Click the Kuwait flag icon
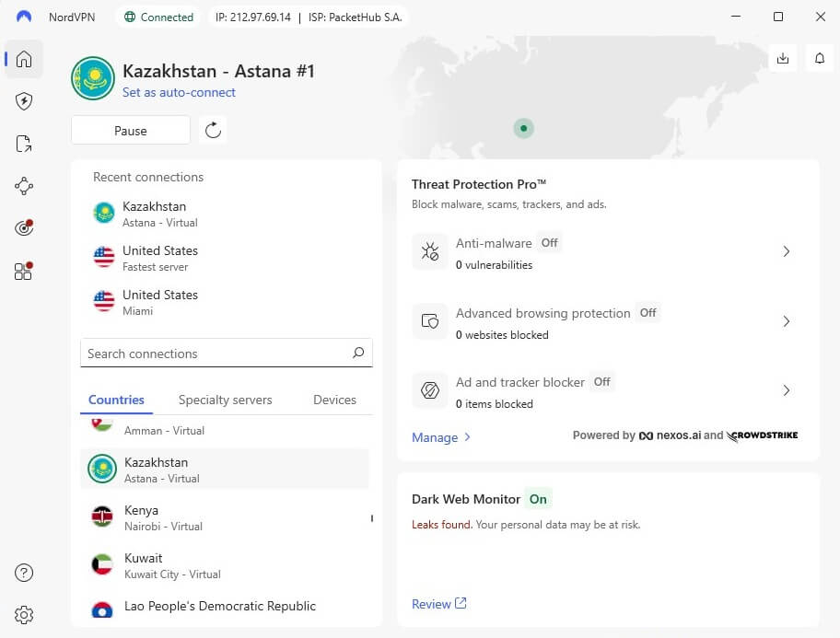Viewport: 840px width, 638px height. click(102, 564)
